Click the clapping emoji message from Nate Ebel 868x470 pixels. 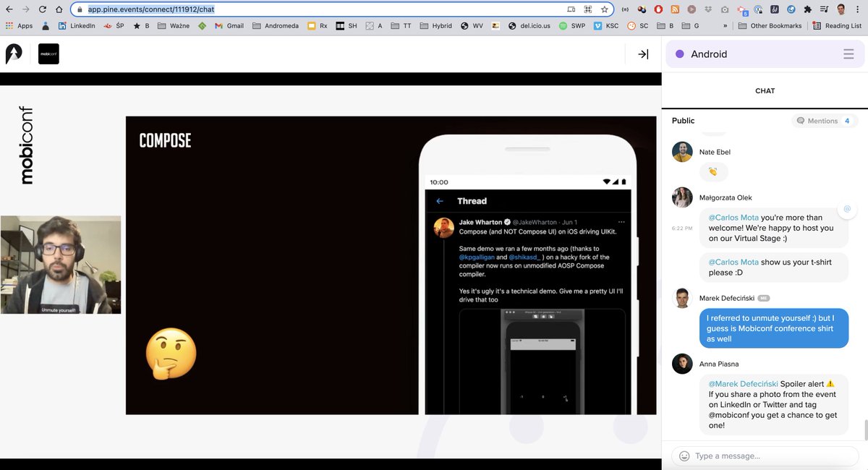point(714,172)
